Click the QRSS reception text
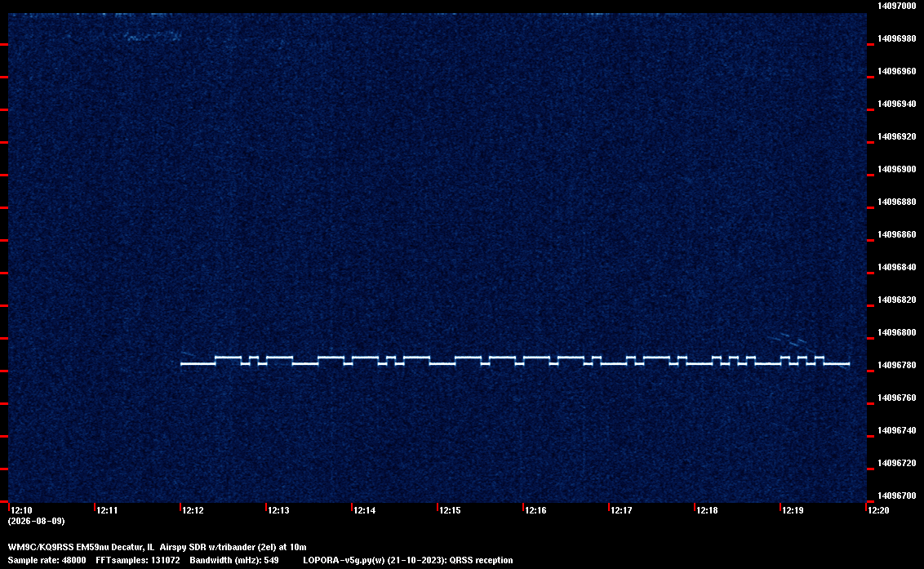The width and height of the screenshot is (924, 569). coord(482,560)
